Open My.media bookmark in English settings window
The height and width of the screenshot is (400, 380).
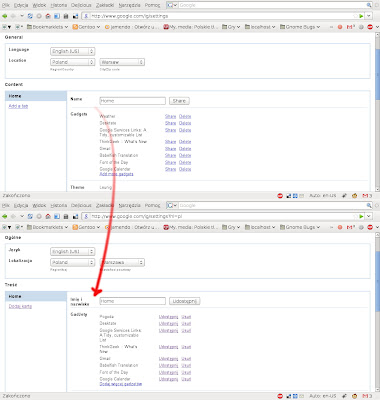(x=191, y=27)
